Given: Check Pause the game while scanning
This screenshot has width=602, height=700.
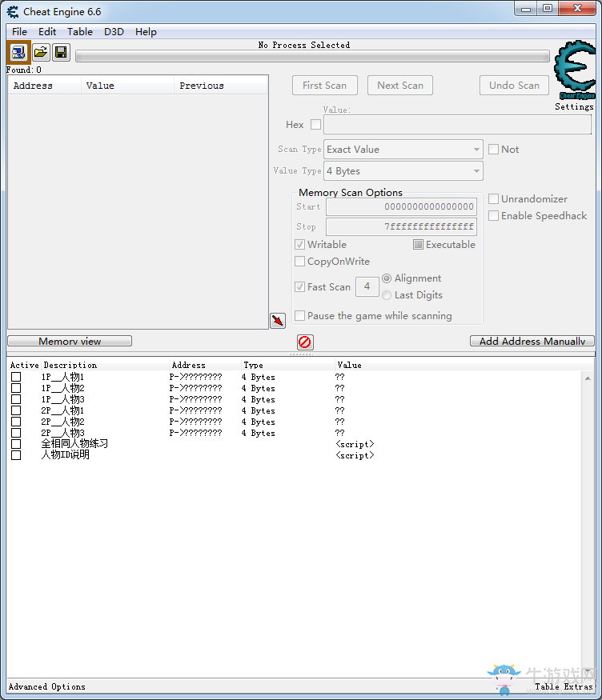Looking at the screenshot, I should point(300,316).
